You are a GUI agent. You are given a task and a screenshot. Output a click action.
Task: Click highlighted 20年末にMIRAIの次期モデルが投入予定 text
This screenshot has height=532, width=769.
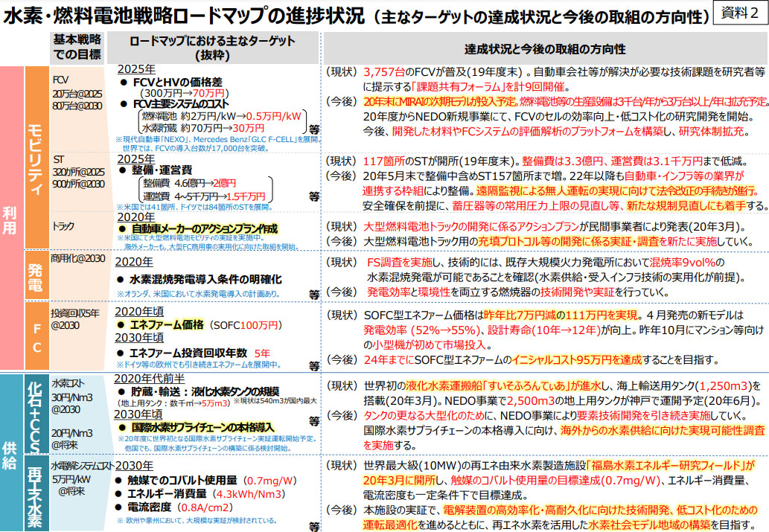[439, 101]
